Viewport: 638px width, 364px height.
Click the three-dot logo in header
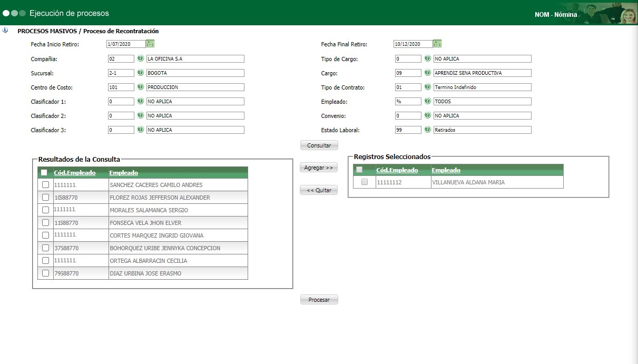click(x=14, y=13)
